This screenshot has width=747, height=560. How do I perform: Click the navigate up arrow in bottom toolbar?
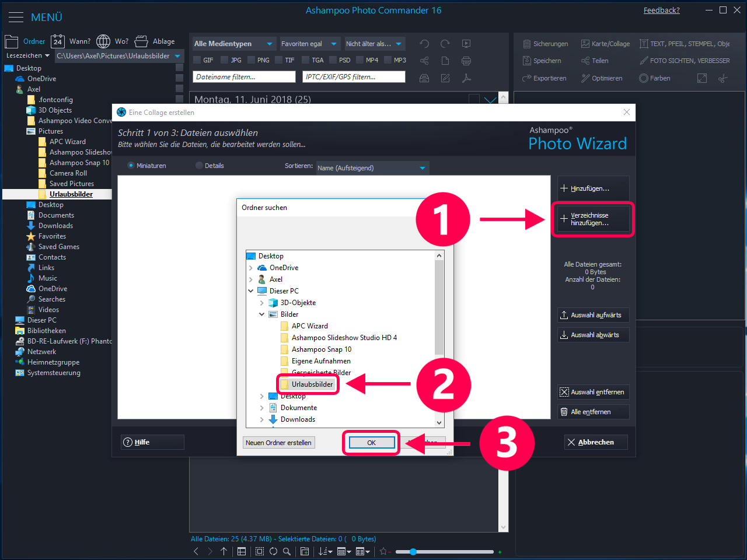pos(224,551)
